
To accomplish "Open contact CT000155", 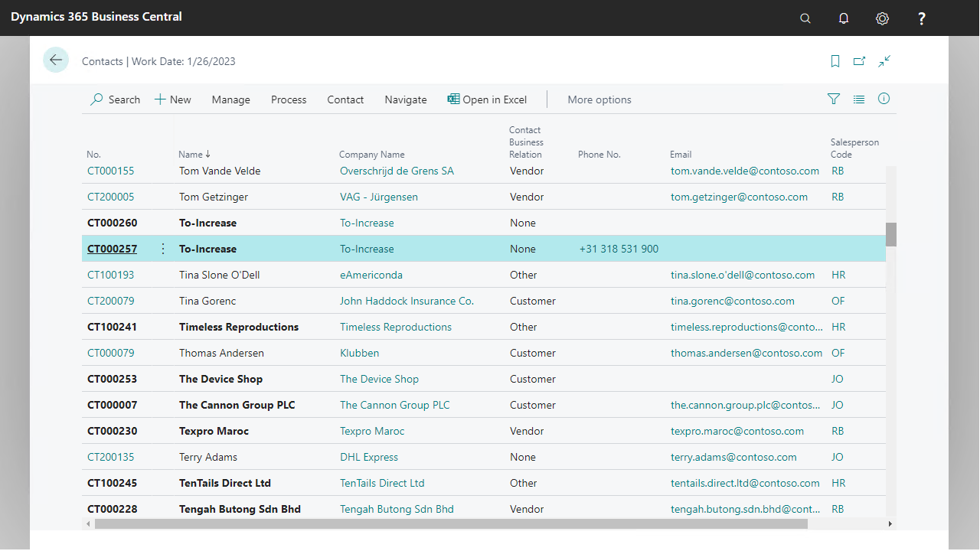I will pos(110,171).
